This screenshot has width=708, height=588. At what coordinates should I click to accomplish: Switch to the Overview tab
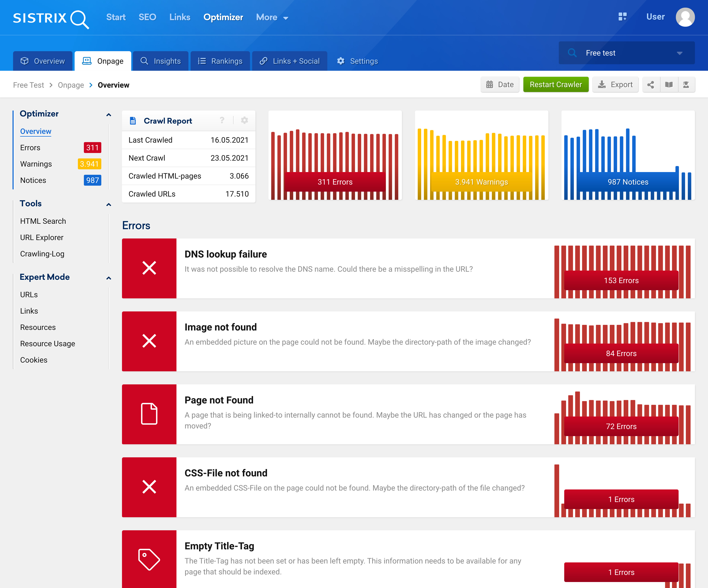coord(42,61)
